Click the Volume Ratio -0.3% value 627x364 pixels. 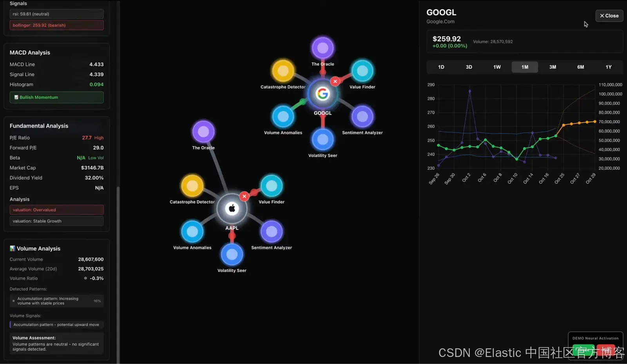tap(96, 278)
